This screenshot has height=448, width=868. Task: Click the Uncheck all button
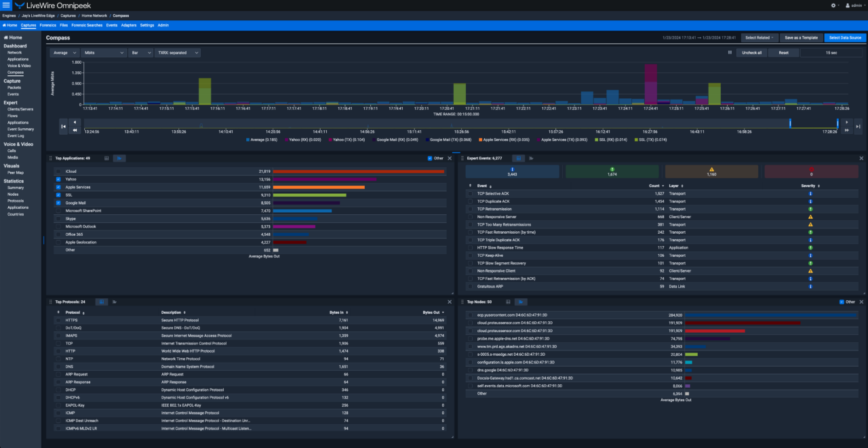click(x=751, y=52)
